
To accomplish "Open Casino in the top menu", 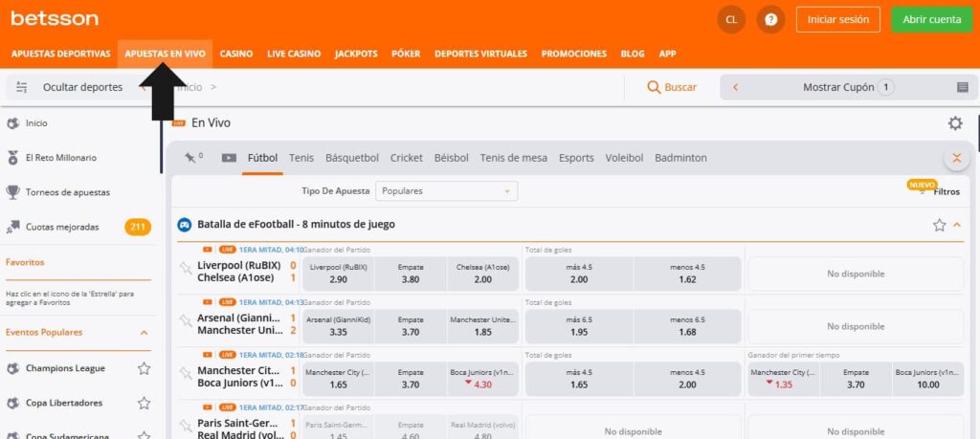I will pyautogui.click(x=236, y=54).
